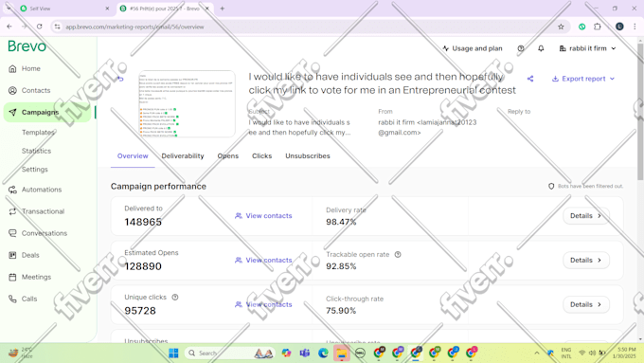Open the Windows Start menu
This screenshot has height=363, width=644.
click(173, 354)
